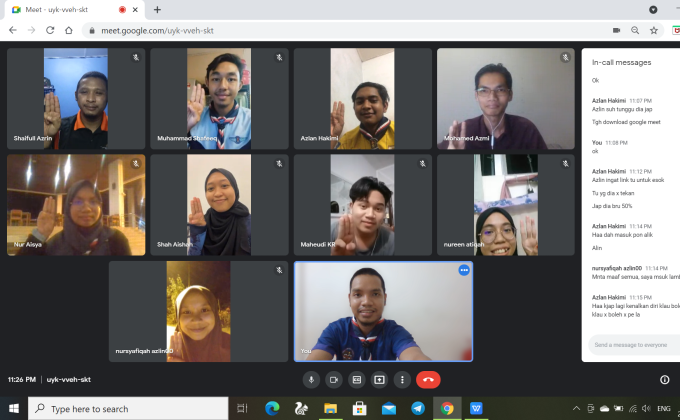Image resolution: width=680 pixels, height=420 pixels.
Task: Click the In-call messages heading
Action: [621, 62]
